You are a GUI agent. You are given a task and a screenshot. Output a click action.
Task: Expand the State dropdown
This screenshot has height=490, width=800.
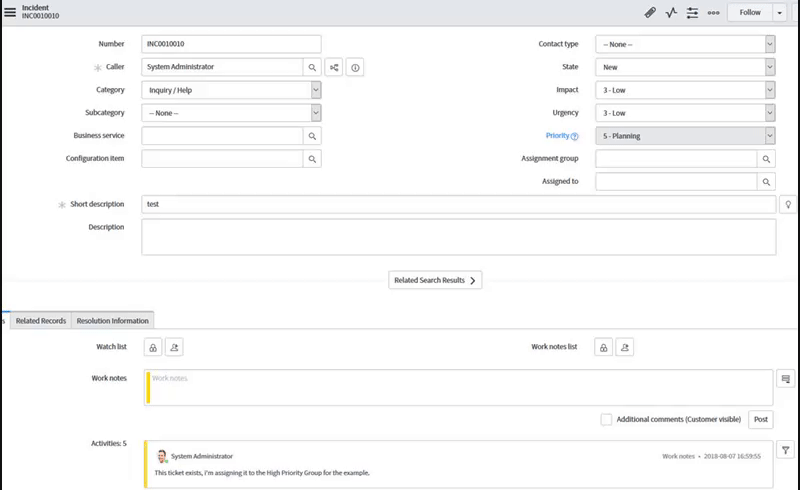[x=685, y=67]
